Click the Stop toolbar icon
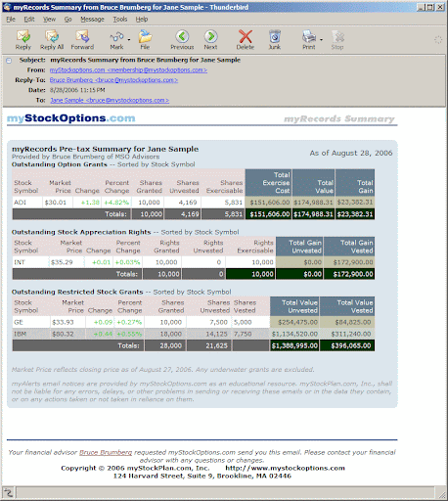 337,40
